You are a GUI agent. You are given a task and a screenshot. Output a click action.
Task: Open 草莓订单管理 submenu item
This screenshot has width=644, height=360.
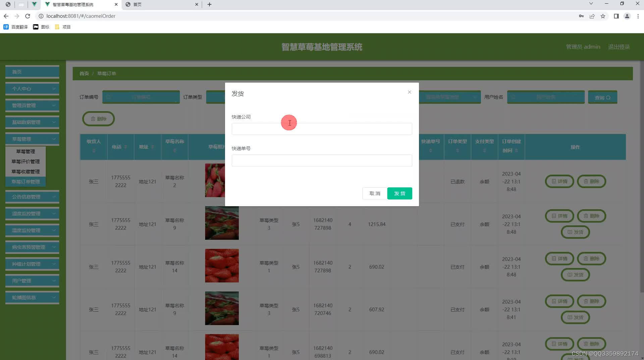tap(25, 182)
